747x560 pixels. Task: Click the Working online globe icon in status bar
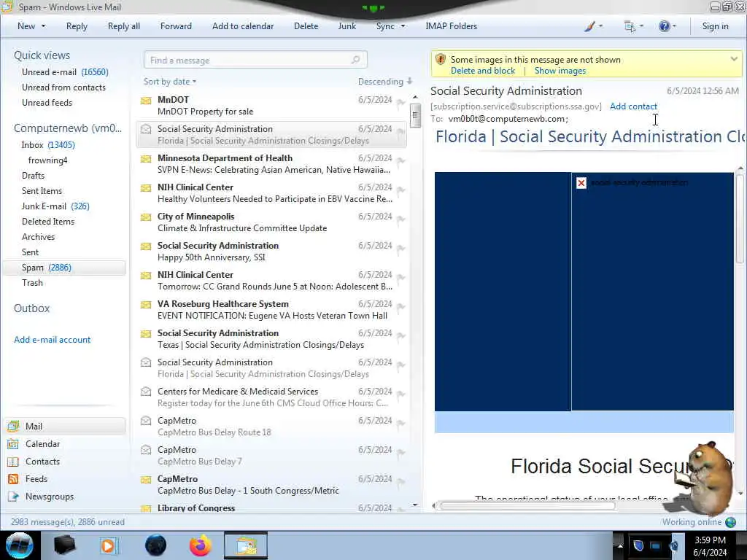[x=730, y=522]
